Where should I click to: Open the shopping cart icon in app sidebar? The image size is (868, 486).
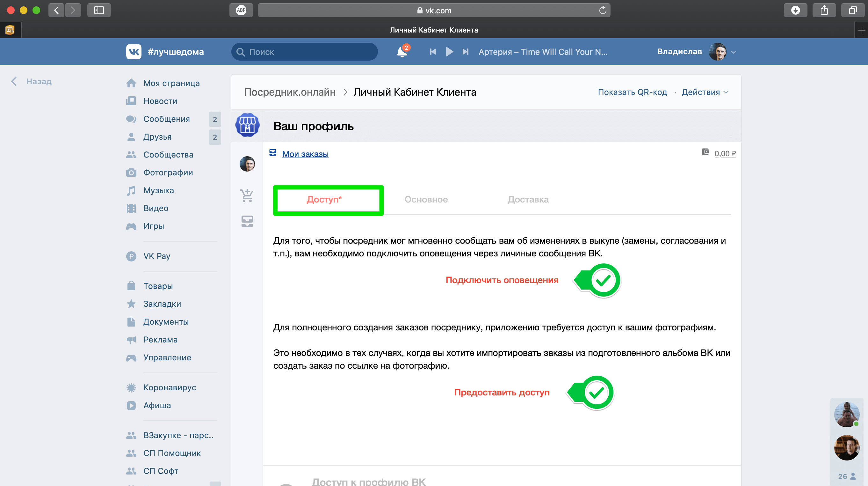click(247, 195)
